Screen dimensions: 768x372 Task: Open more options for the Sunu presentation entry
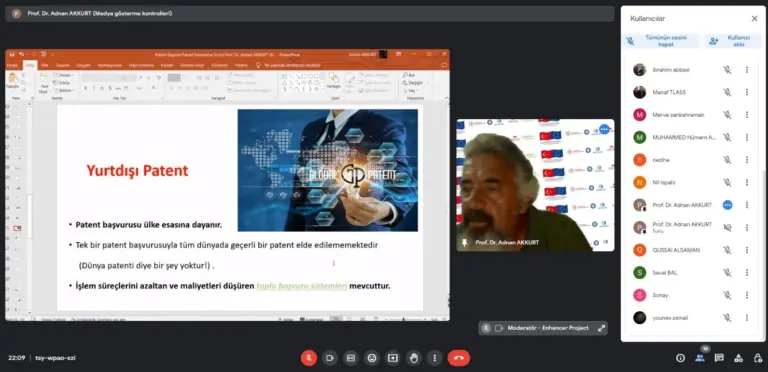(x=747, y=227)
